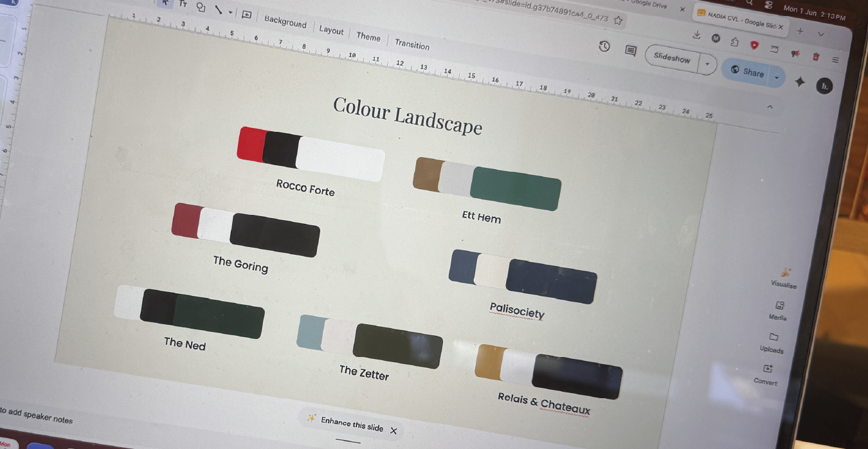Open the Slideshow dropdown arrow
The height and width of the screenshot is (449, 868).
[x=708, y=64]
